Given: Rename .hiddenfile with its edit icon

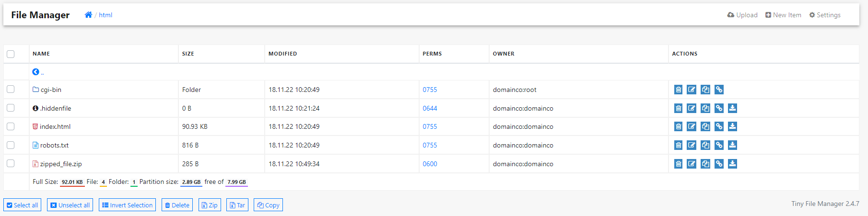Looking at the screenshot, I should pyautogui.click(x=692, y=108).
